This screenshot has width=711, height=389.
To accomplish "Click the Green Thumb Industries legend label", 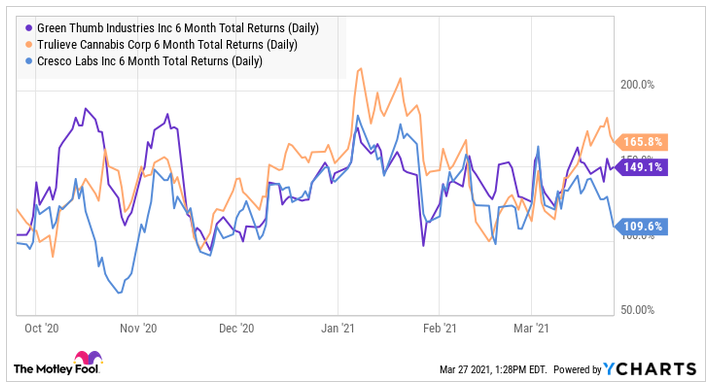I will tap(178, 28).
